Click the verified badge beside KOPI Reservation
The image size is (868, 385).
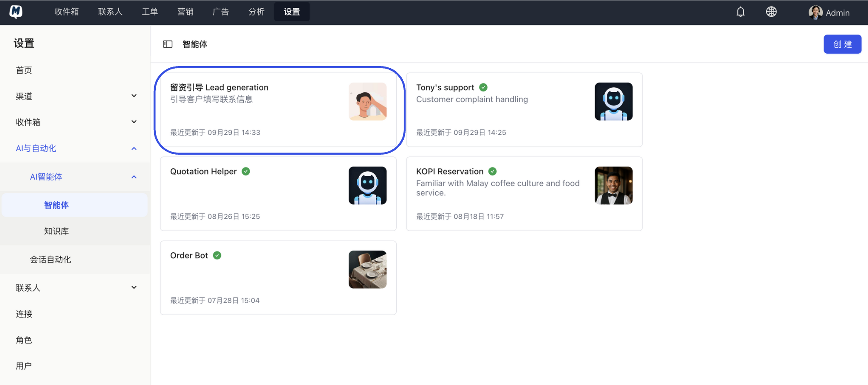493,171
